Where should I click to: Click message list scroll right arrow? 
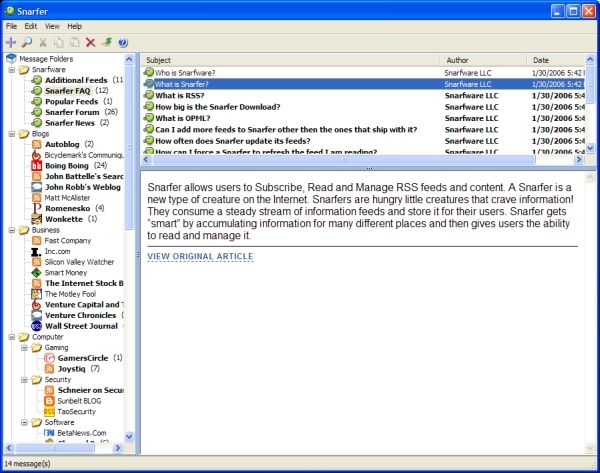click(x=579, y=160)
